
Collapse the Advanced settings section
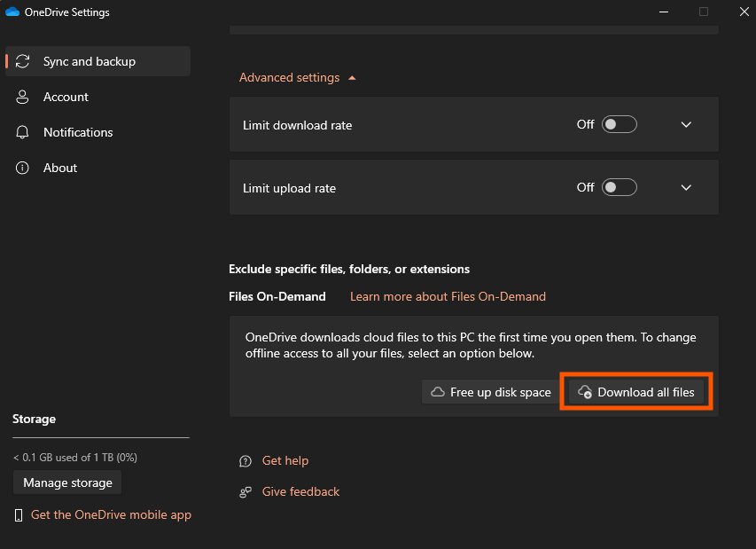[298, 78]
